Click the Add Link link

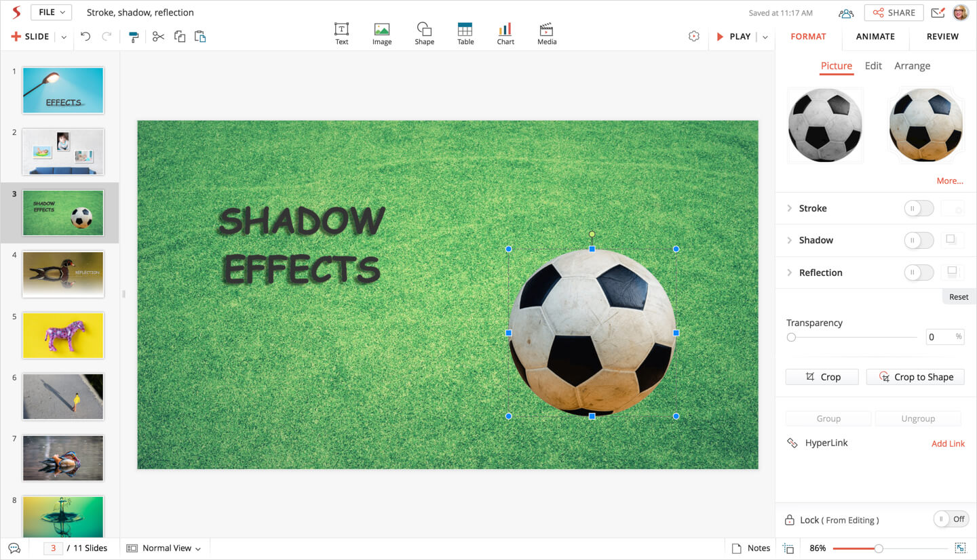[948, 443]
